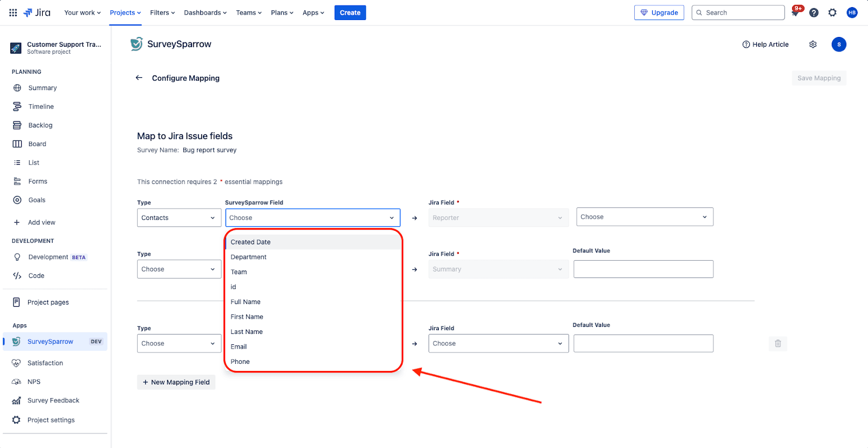Open the third row Jira Field dropdown
The height and width of the screenshot is (448, 868).
point(498,343)
